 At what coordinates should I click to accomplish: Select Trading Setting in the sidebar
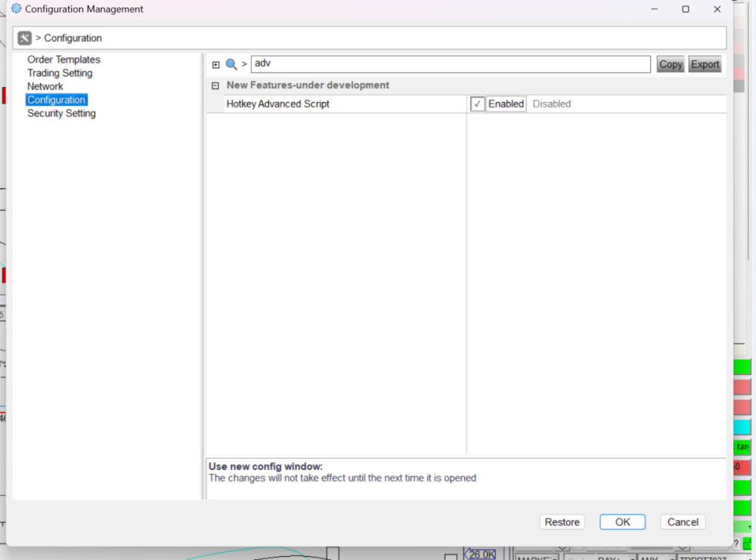(x=60, y=73)
